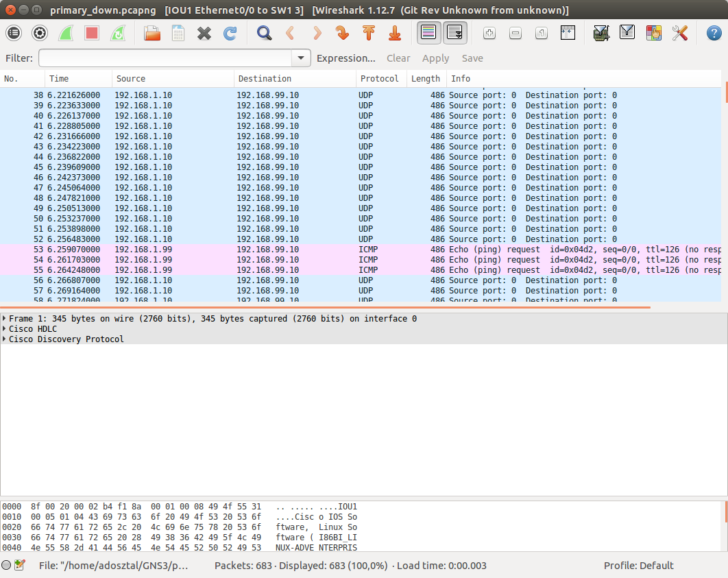Click Apply next to the filter

tap(435, 58)
